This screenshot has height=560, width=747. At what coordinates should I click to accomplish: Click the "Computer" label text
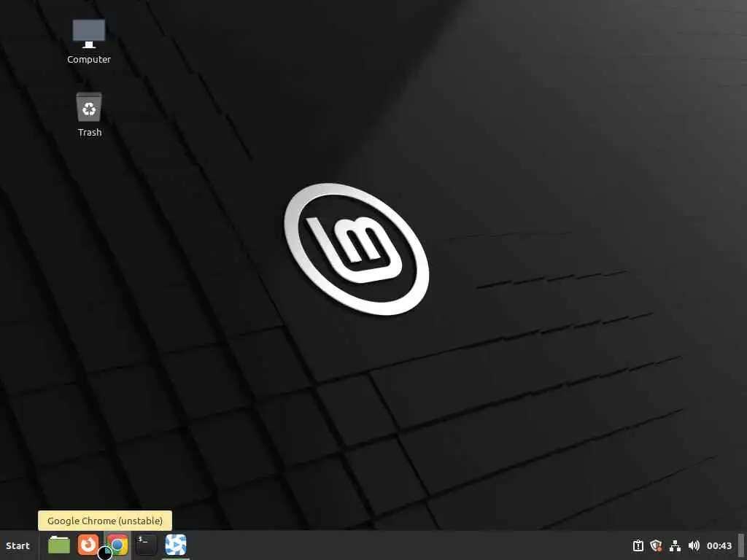pos(89,60)
